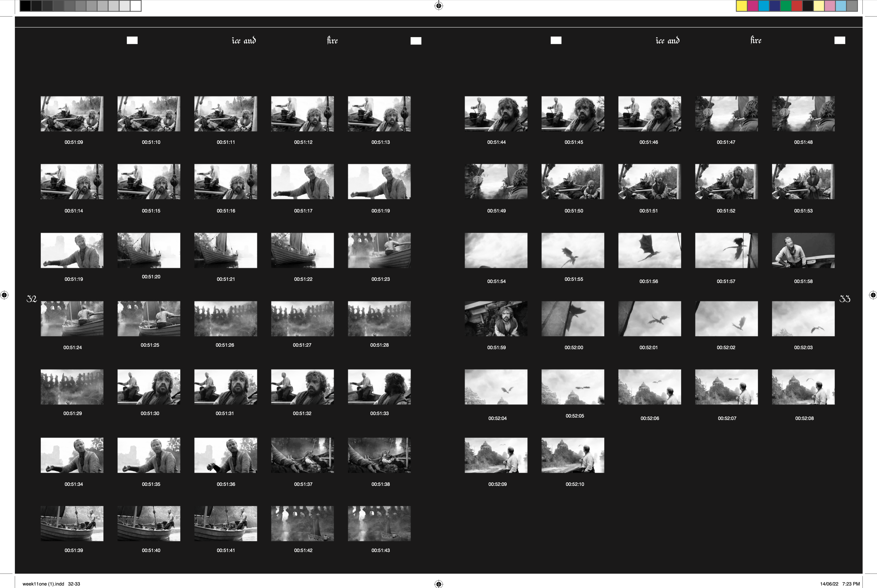Click the magenta swatch in the color bar
Viewport: 877px width, 588px height.
coord(753,6)
